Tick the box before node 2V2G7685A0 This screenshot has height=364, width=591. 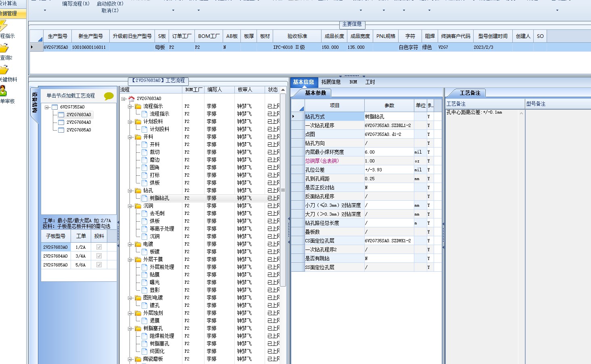pyautogui.click(x=61, y=130)
